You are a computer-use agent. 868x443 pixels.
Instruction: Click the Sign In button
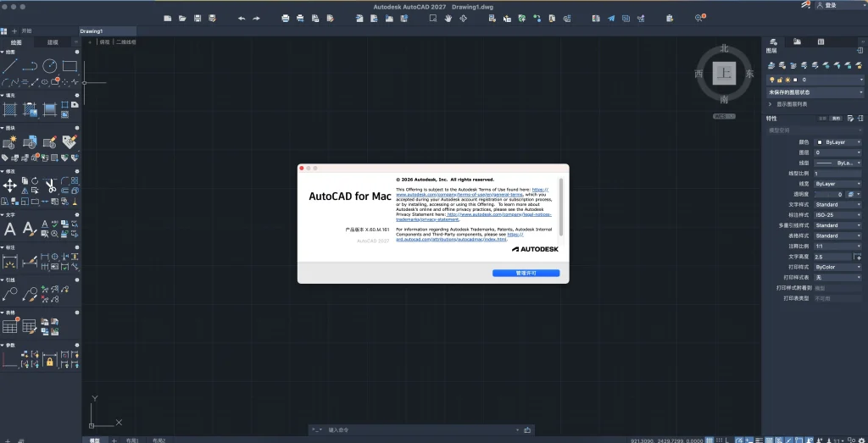point(827,5)
